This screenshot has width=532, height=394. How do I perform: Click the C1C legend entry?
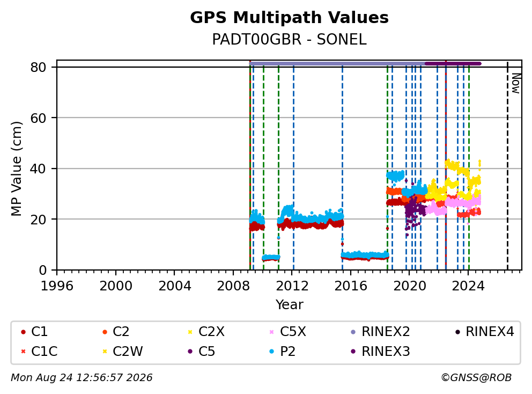tap(39, 351)
